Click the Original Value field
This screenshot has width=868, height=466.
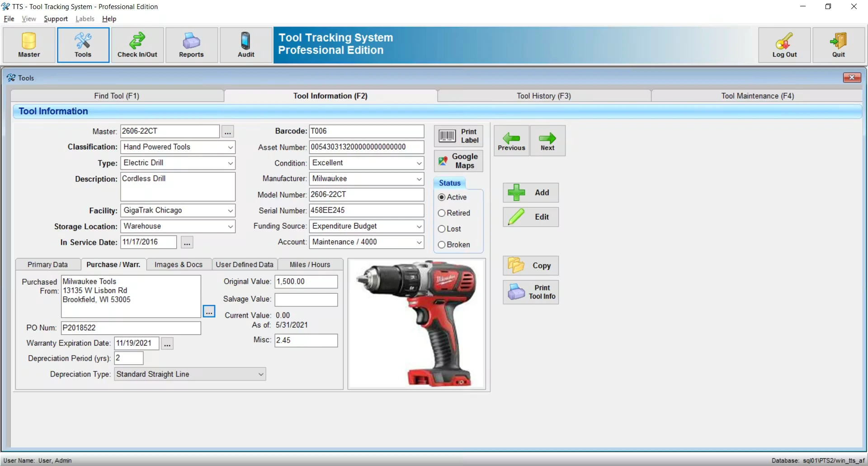click(306, 281)
